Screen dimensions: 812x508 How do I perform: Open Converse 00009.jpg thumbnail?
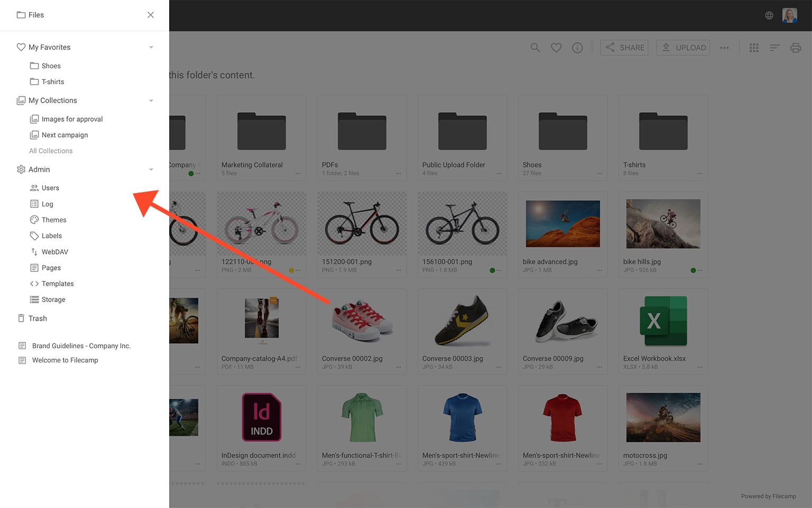pyautogui.click(x=563, y=320)
